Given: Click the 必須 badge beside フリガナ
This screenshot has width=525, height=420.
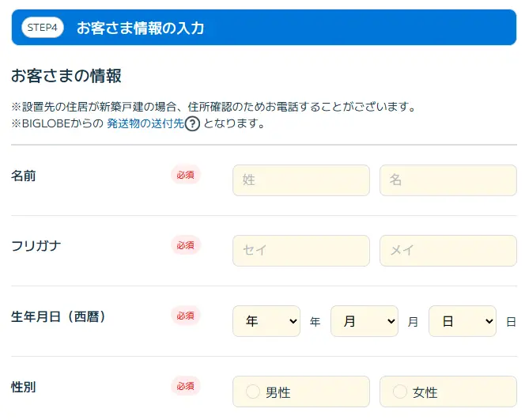Looking at the screenshot, I should [x=186, y=245].
